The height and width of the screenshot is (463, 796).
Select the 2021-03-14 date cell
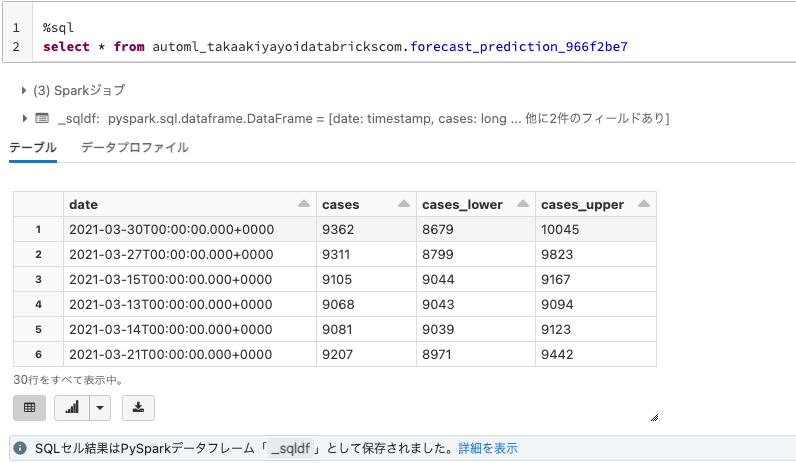tap(190, 329)
